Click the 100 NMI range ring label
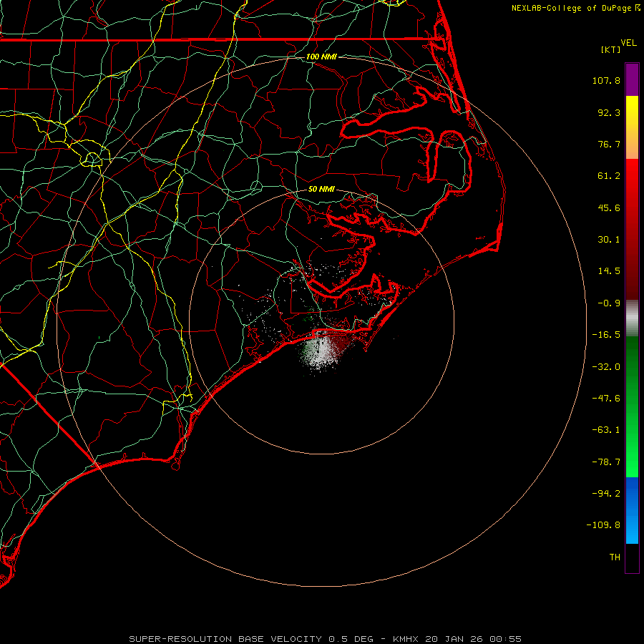The height and width of the screenshot is (644, 644). coord(321,57)
